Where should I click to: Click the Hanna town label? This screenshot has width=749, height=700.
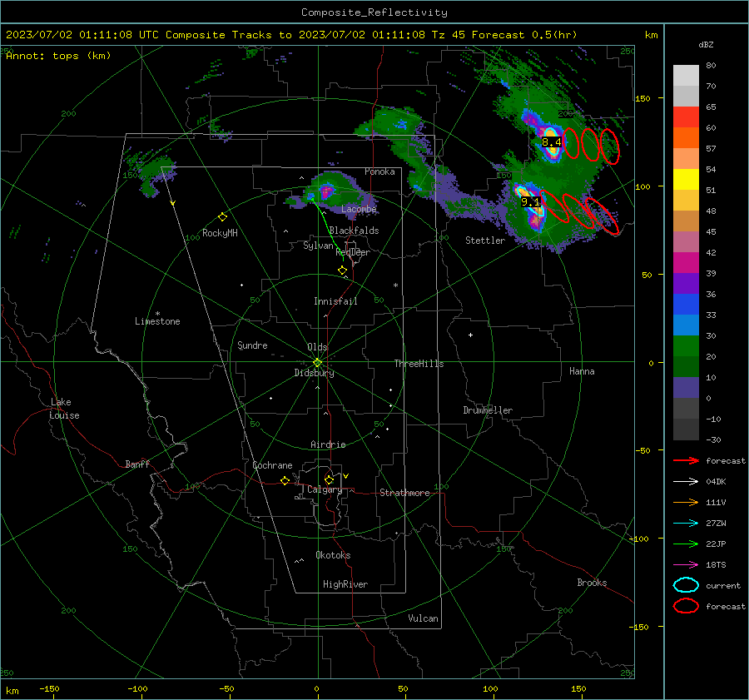582,371
